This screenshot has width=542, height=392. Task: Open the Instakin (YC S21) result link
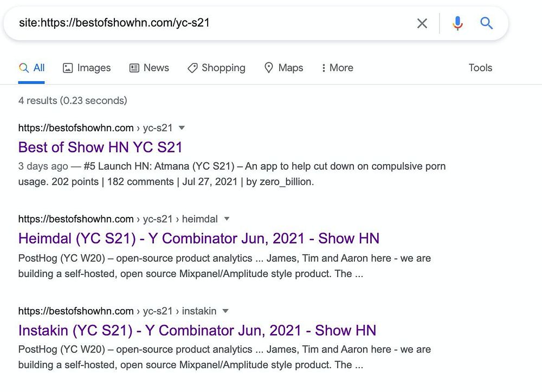click(197, 331)
